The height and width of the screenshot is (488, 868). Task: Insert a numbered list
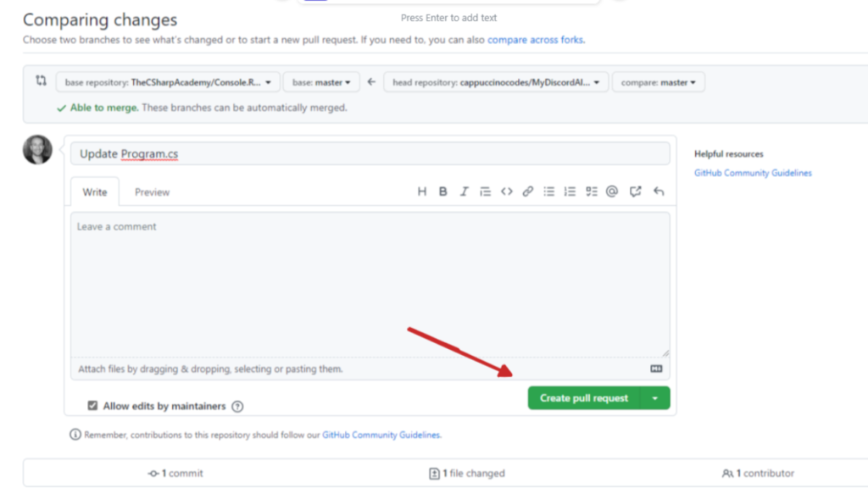click(570, 191)
